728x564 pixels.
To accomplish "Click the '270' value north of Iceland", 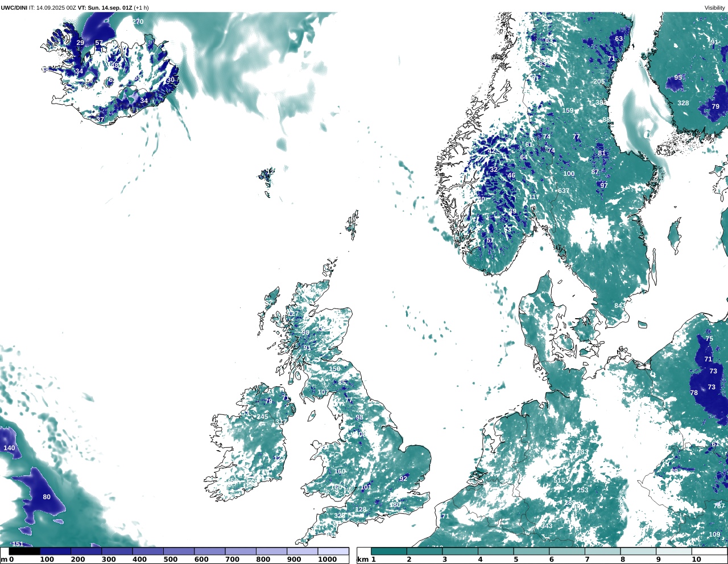I will tap(138, 22).
